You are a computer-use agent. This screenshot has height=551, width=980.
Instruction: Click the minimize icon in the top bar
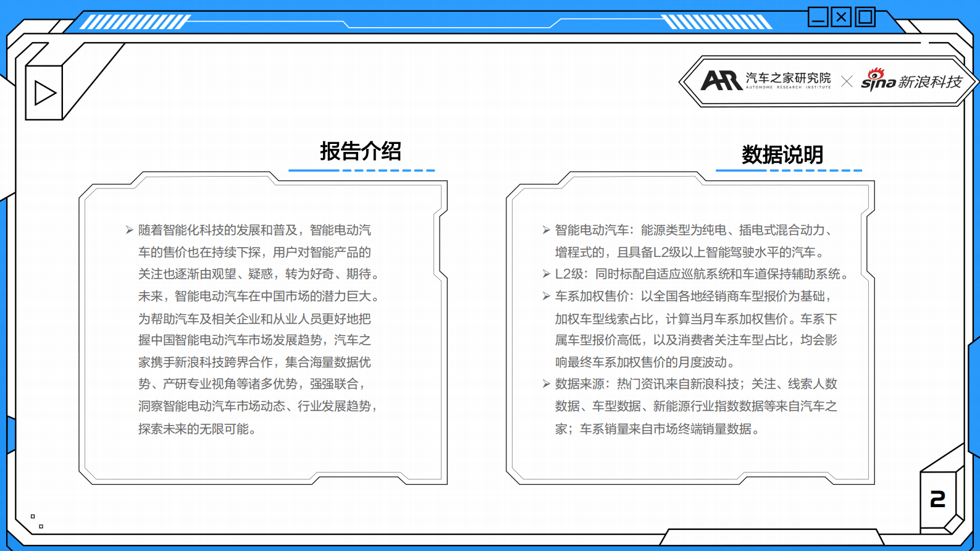coord(818,17)
